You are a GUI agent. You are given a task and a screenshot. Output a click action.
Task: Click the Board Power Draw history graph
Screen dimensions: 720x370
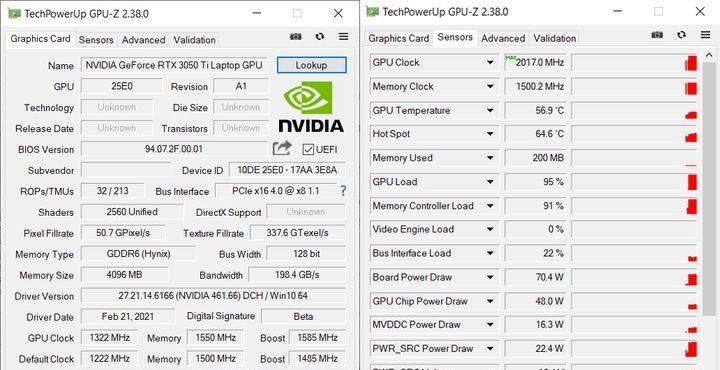(635, 277)
